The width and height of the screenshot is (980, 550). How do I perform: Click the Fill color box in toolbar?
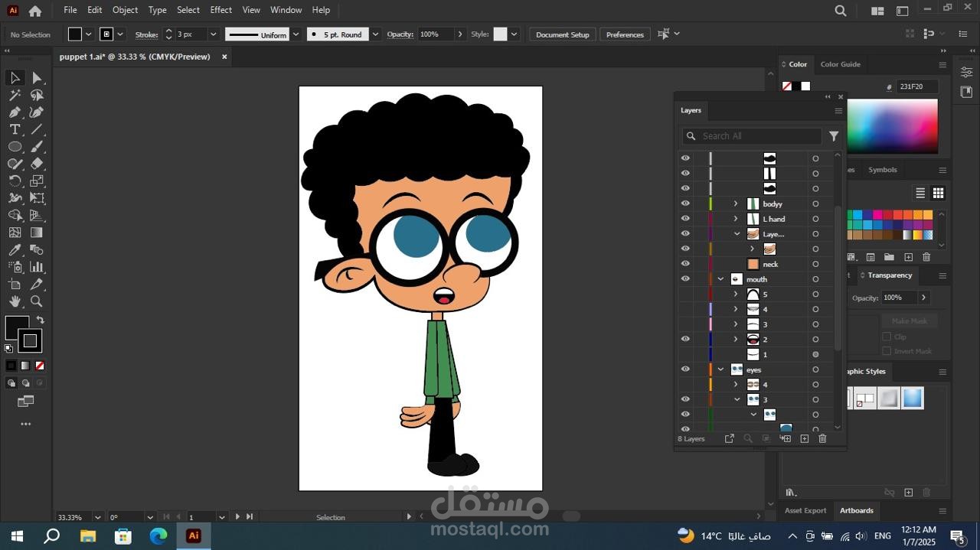(x=17, y=328)
